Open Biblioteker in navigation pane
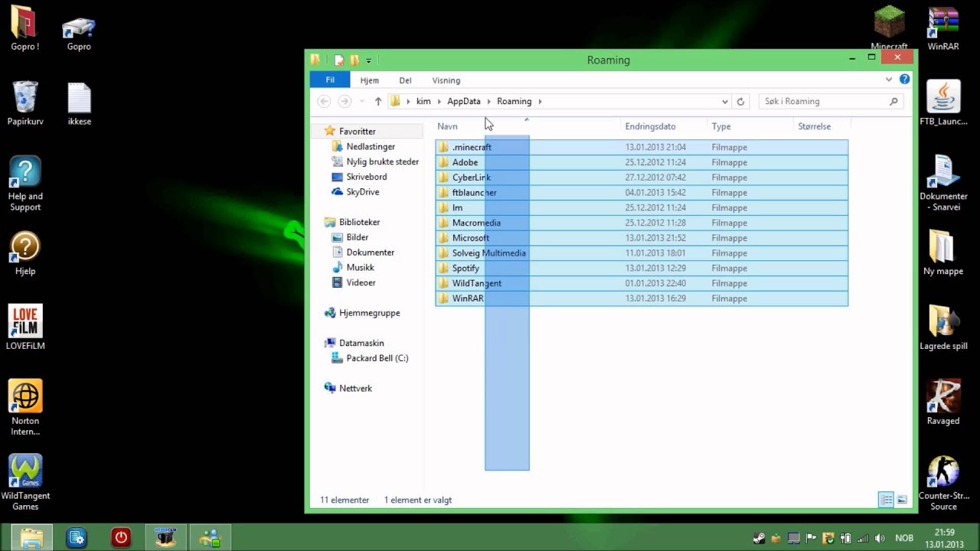Screen dimensions: 980x551 point(359,222)
